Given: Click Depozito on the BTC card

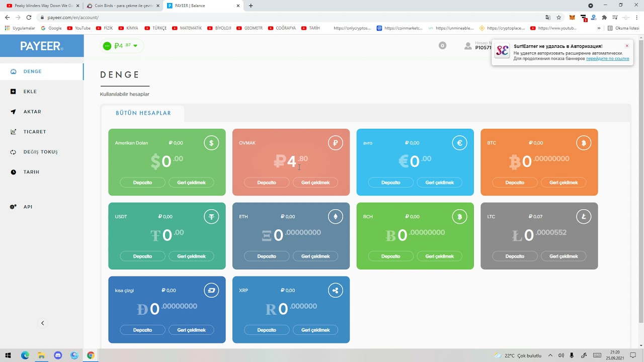Looking at the screenshot, I should pos(515,183).
